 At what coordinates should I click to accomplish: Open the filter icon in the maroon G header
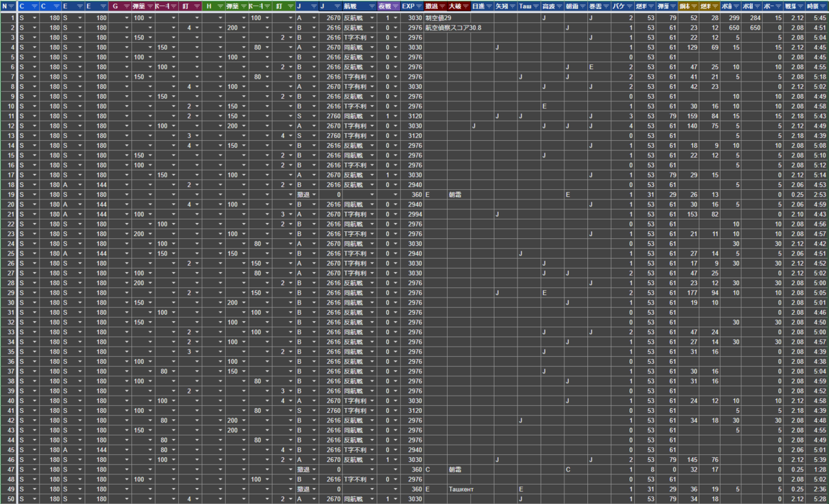[x=126, y=6]
